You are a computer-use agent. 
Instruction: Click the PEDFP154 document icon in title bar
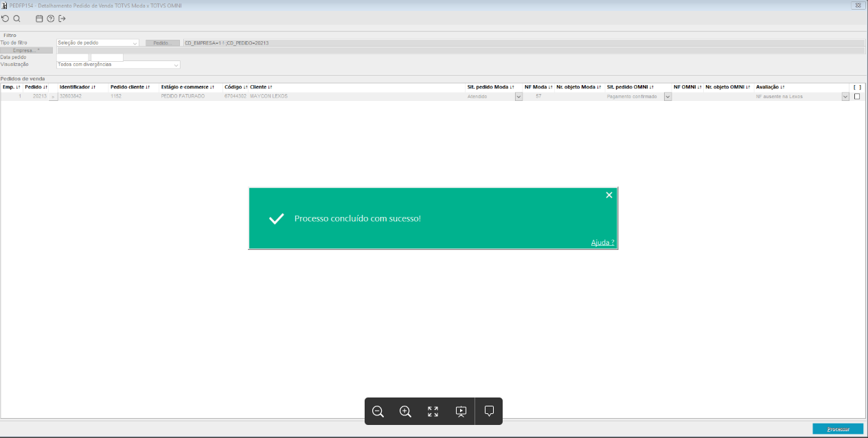click(4, 5)
